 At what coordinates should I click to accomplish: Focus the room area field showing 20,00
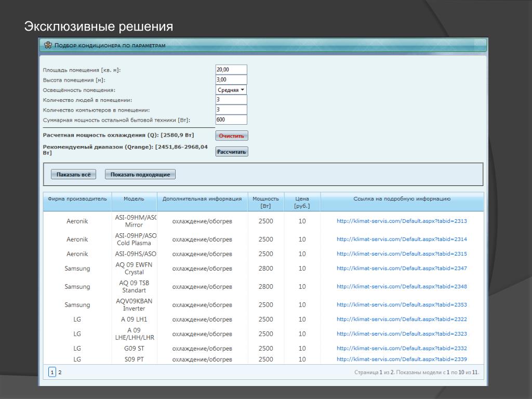[231, 70]
